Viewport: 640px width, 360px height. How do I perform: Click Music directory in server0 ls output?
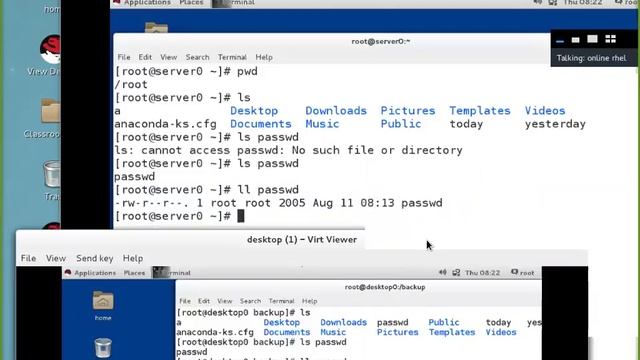[322, 124]
